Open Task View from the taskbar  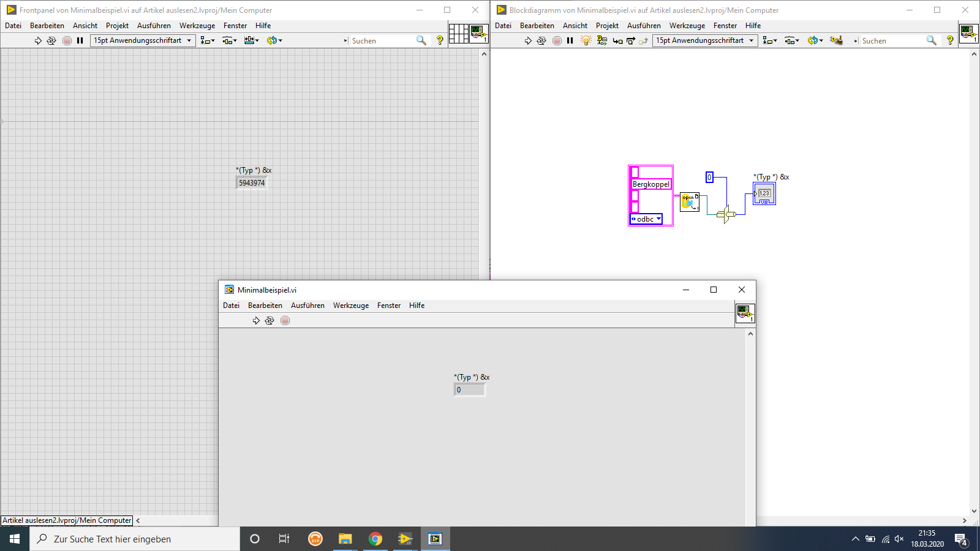[284, 539]
